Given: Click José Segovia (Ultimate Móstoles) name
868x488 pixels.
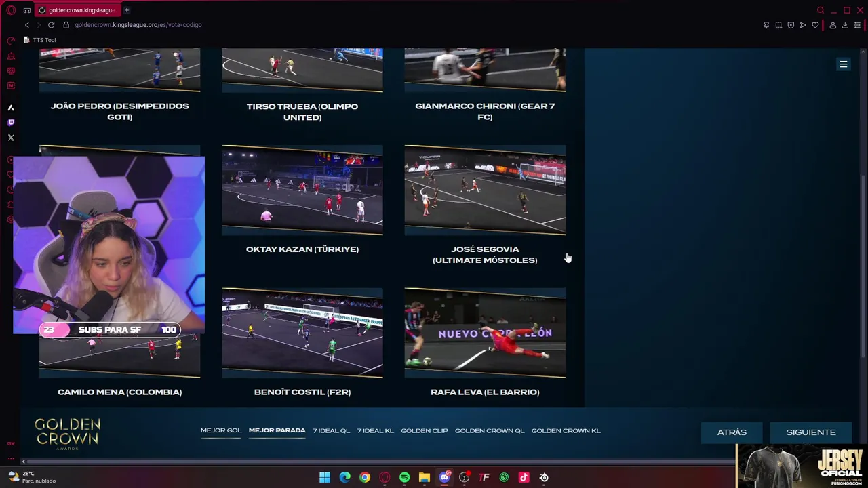Looking at the screenshot, I should (x=485, y=255).
